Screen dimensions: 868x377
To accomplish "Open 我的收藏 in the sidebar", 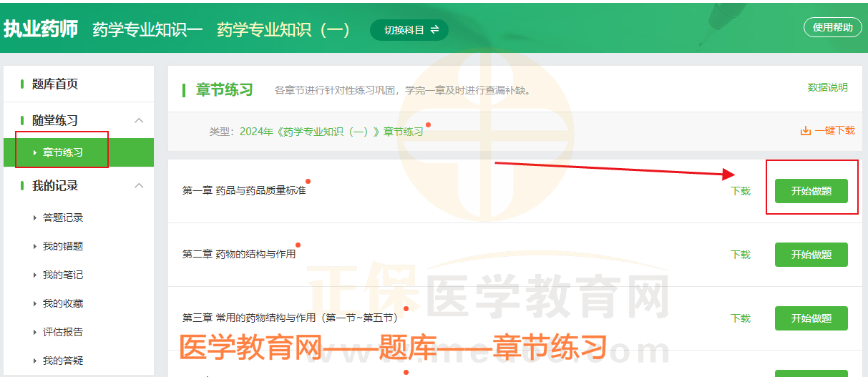I will tap(63, 303).
